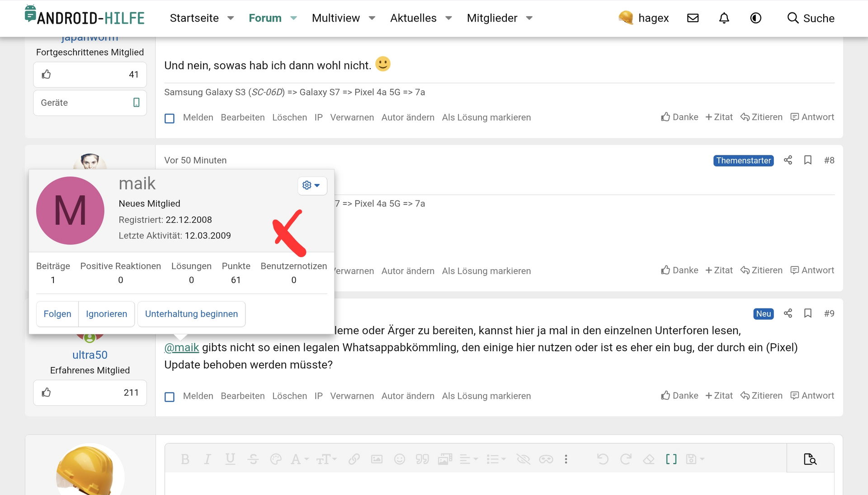The width and height of the screenshot is (868, 495).
Task: Go to the Aktuelles menu item
Action: click(x=413, y=18)
